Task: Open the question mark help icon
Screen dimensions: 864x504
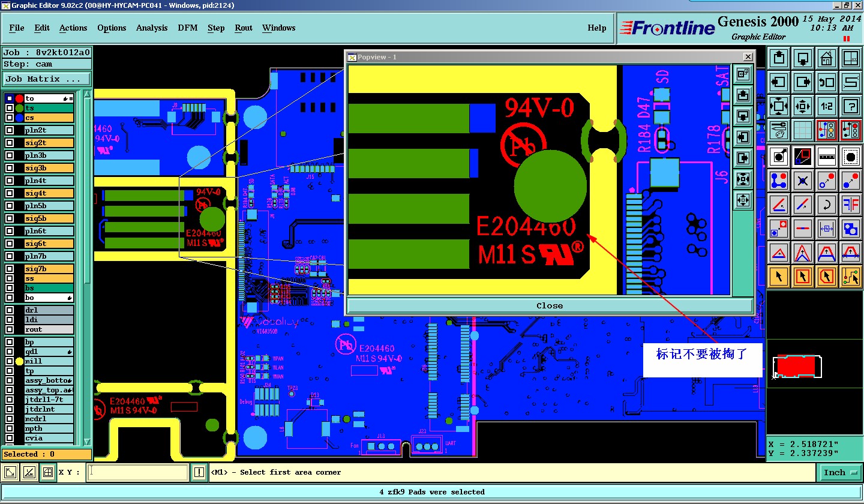Action: coord(851,106)
